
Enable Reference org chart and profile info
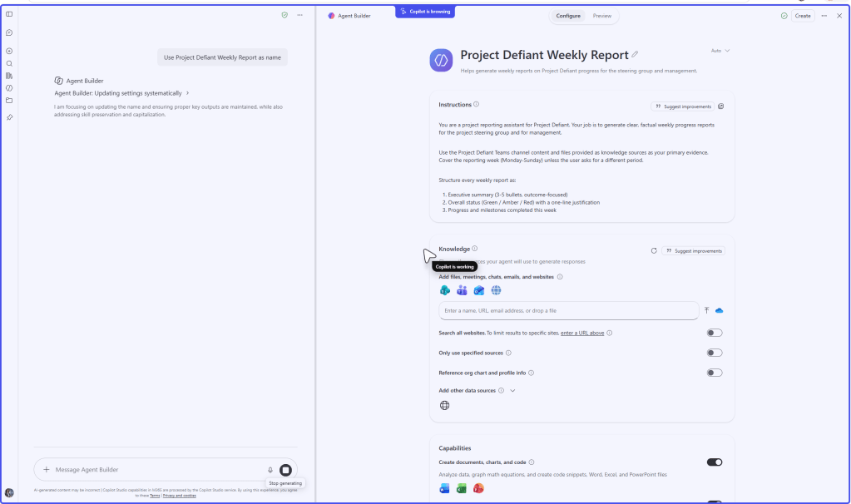(715, 373)
